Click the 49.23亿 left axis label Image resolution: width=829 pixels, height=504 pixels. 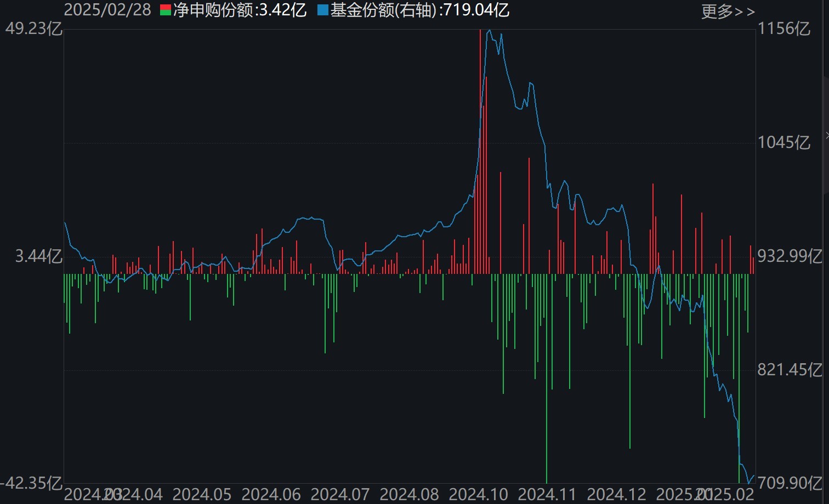(34, 28)
